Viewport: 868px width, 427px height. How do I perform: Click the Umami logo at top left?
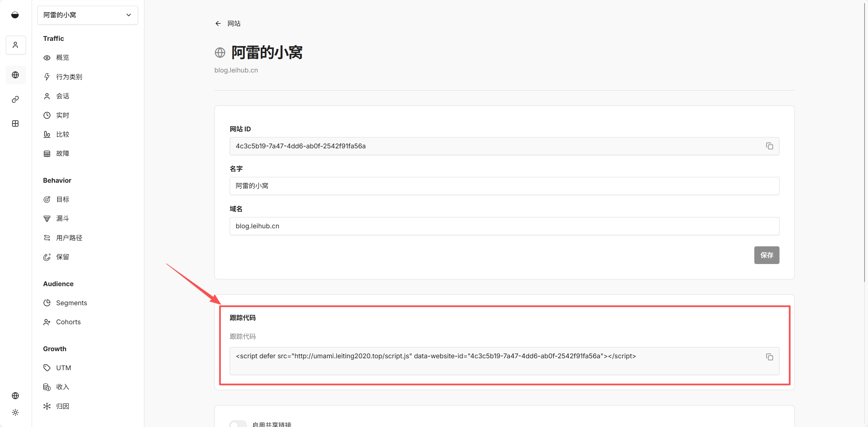(x=15, y=15)
